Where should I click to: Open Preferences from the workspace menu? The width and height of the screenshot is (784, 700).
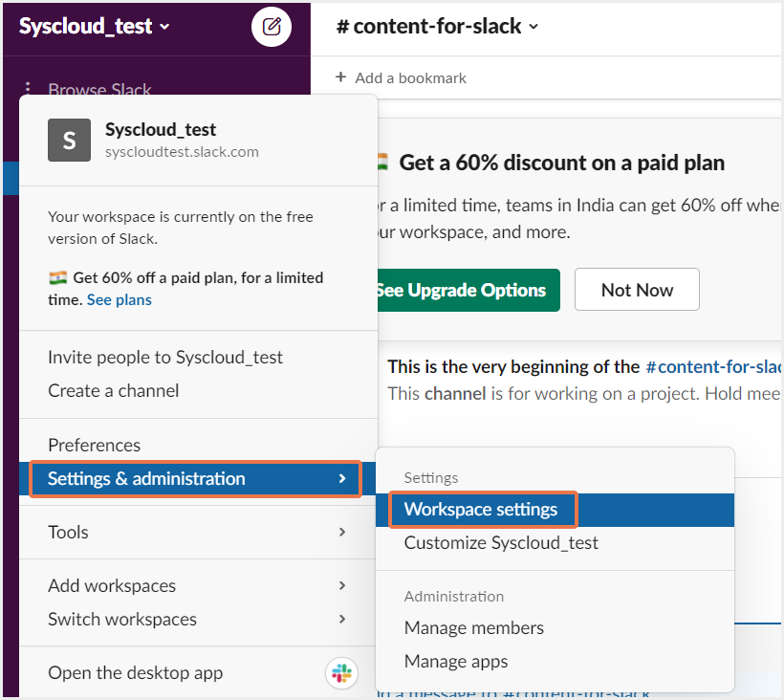(x=94, y=445)
